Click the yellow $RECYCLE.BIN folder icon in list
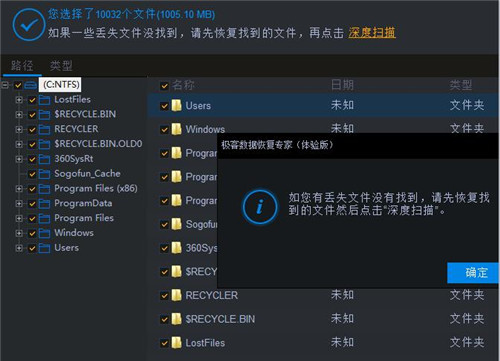The width and height of the screenshot is (500, 361). click(x=176, y=319)
